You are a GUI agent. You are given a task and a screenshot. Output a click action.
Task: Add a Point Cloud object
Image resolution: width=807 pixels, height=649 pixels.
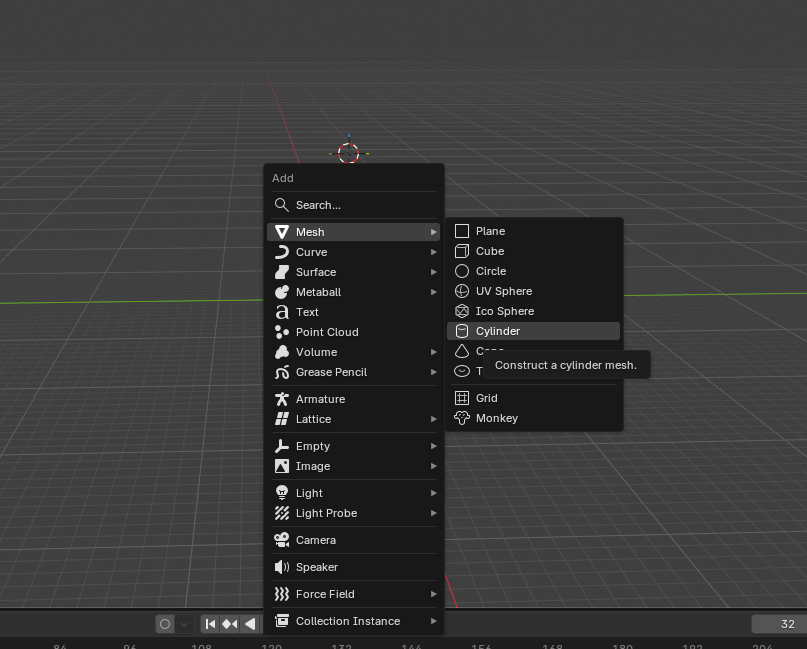click(x=354, y=332)
